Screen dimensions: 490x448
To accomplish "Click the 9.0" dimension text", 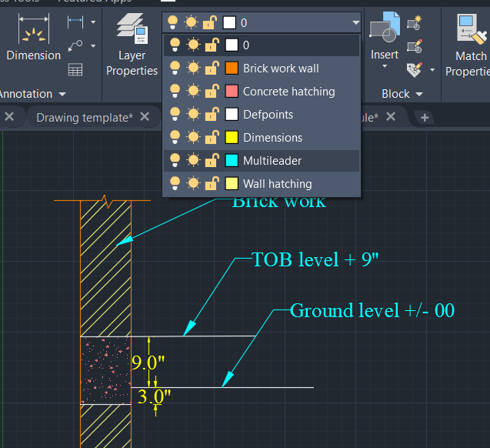I will [x=148, y=363].
